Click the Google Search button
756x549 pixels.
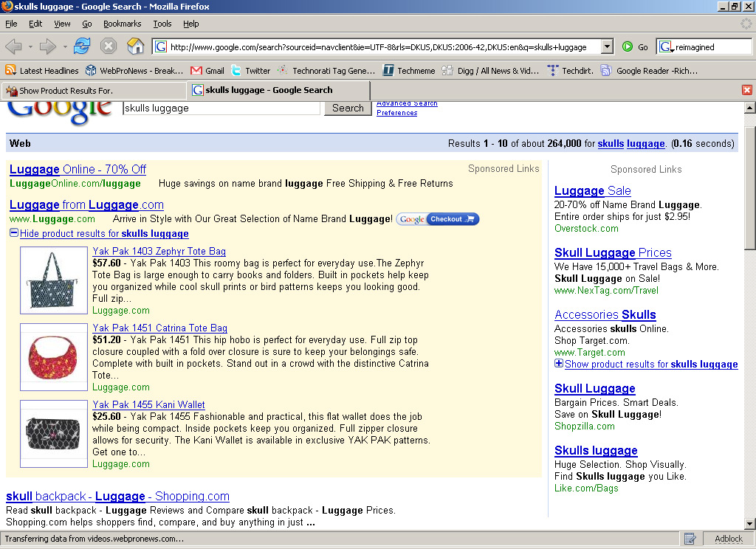coord(348,108)
